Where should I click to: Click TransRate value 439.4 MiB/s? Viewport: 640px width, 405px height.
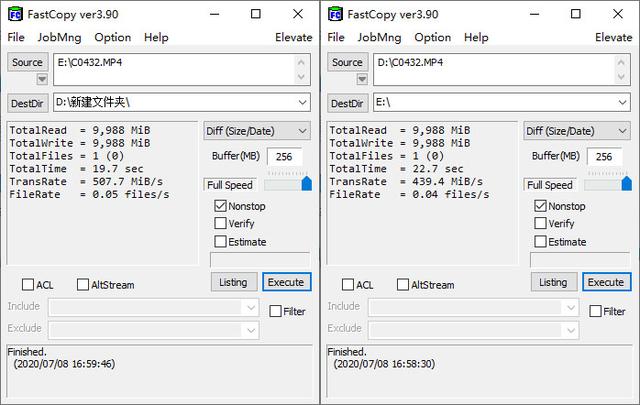pyautogui.click(x=448, y=181)
